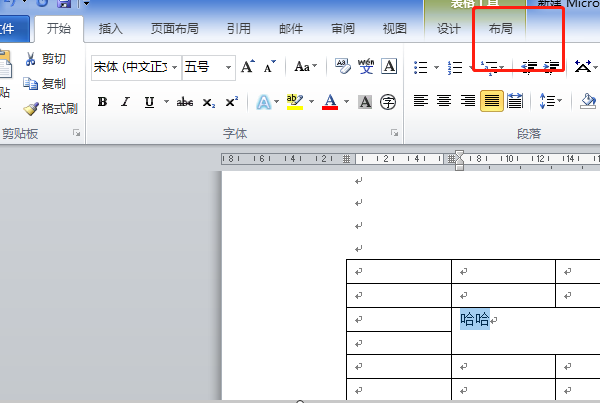Open the 插入 ribbon tab
600x403 pixels.
tap(111, 29)
